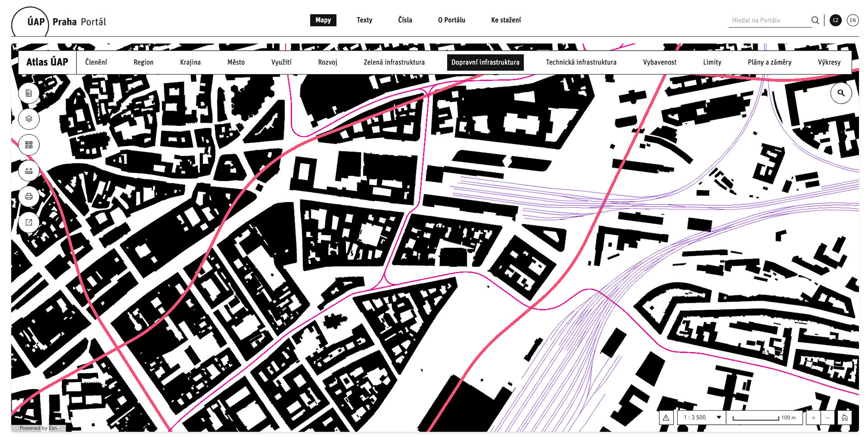Go to the Texty section
Screen dimensions: 868x437
pos(364,20)
